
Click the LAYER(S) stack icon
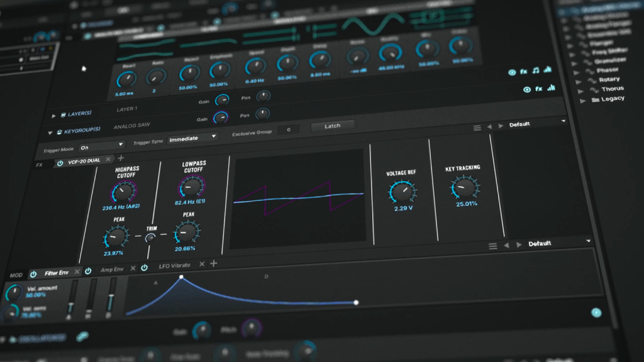click(x=64, y=115)
